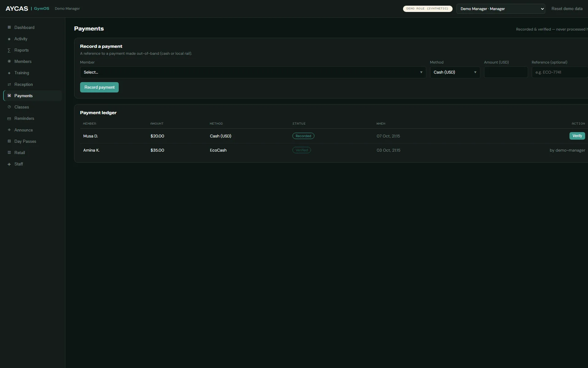Switch to the Classes menu item
This screenshot has height=368, width=588.
32,107
